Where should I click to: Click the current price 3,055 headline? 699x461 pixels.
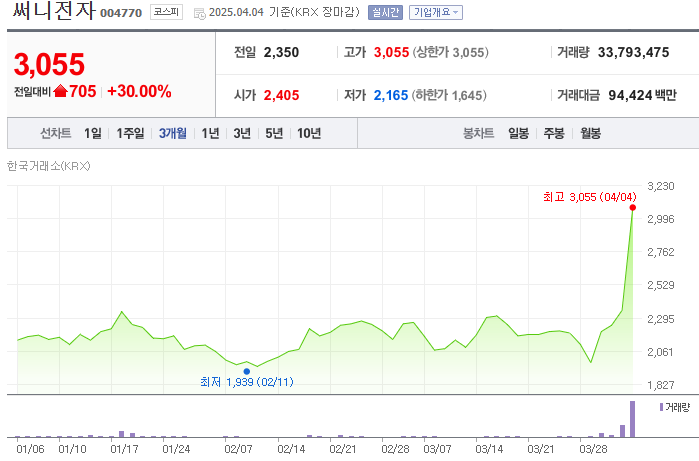49,64
